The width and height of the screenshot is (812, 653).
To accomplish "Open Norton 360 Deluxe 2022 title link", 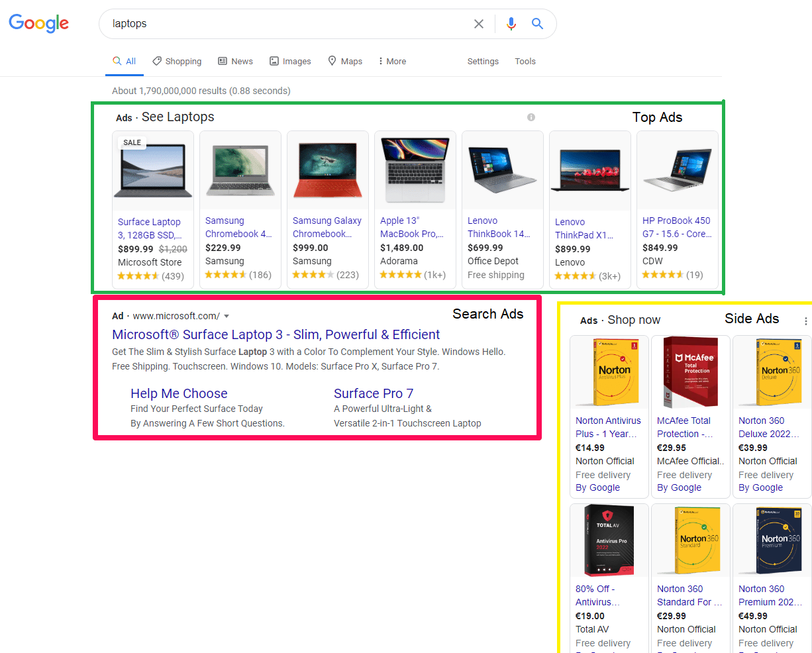I will [769, 427].
